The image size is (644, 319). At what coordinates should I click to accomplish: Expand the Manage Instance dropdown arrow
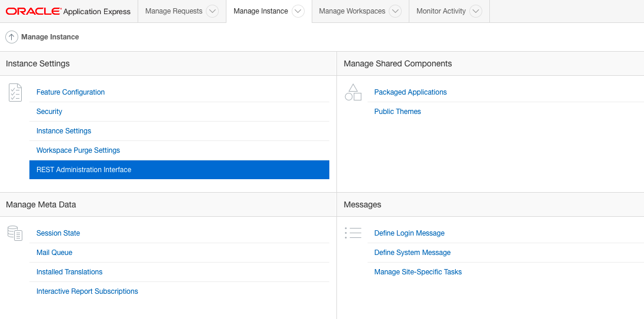(x=298, y=11)
